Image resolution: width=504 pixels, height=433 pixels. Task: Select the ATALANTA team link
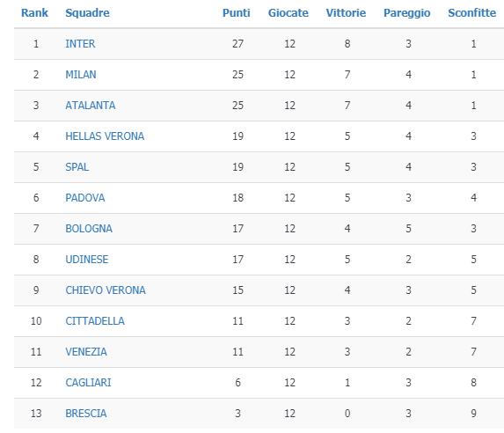tap(91, 106)
